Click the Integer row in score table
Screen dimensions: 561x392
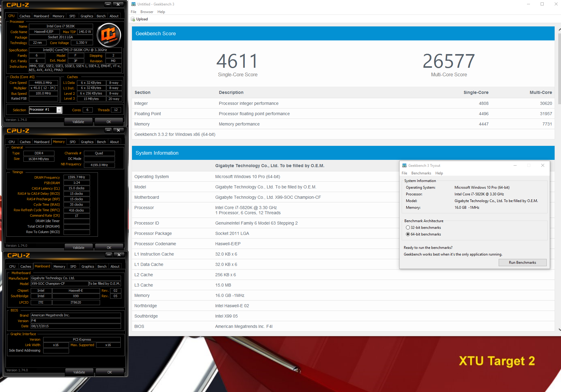coord(343,103)
